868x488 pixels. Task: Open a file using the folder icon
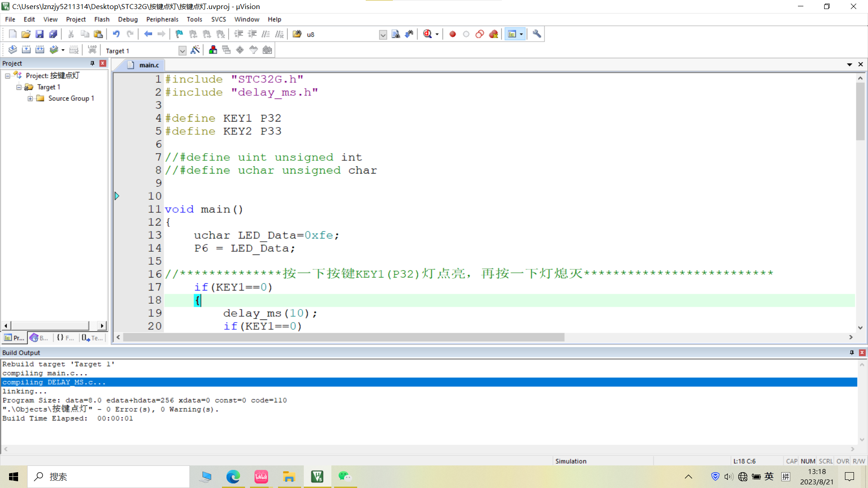point(26,34)
